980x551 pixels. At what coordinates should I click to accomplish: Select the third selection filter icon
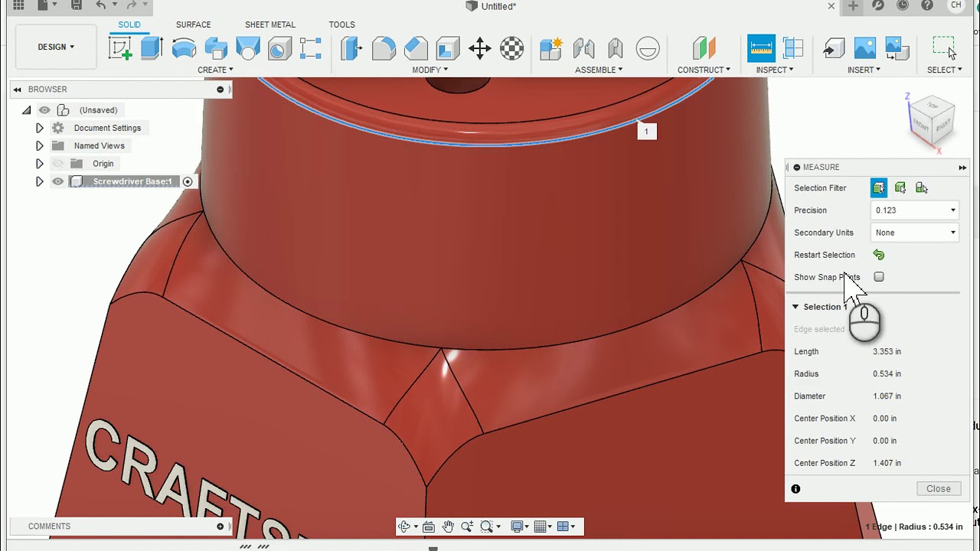tap(922, 188)
